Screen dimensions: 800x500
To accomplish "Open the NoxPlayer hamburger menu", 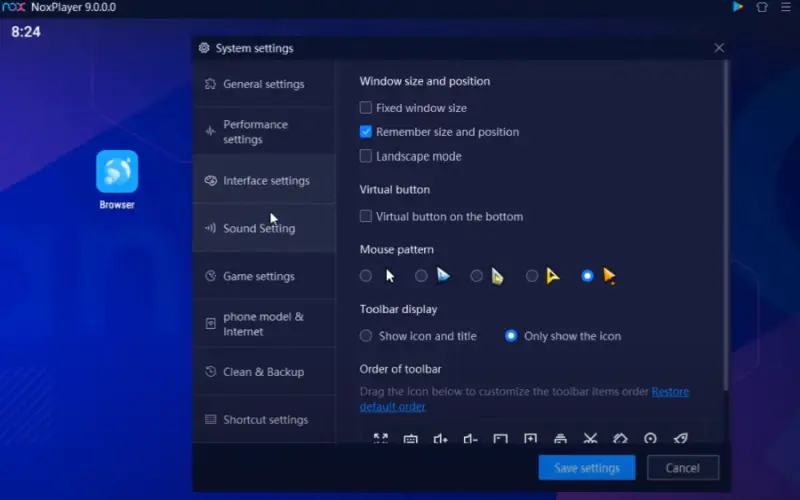I will (x=786, y=7).
